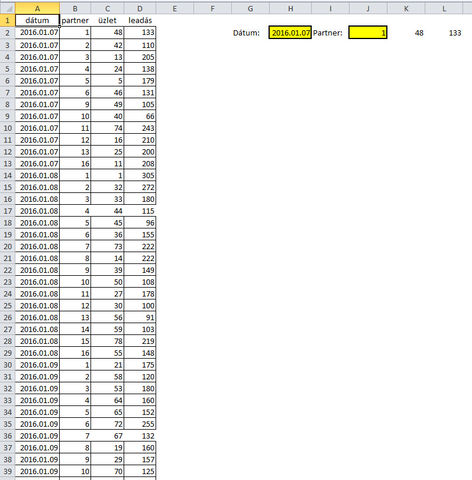
Task: Click the yellow Partner input cell
Action: tap(368, 32)
